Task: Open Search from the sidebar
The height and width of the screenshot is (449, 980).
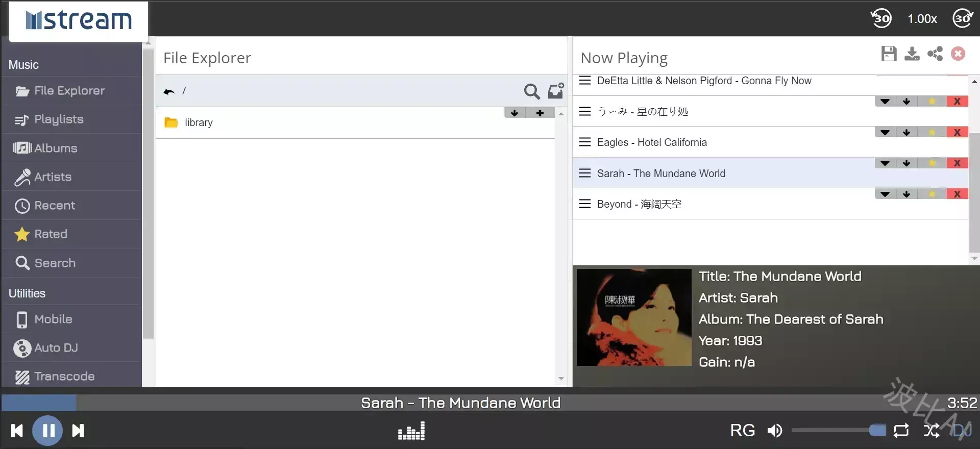Action: click(71, 263)
